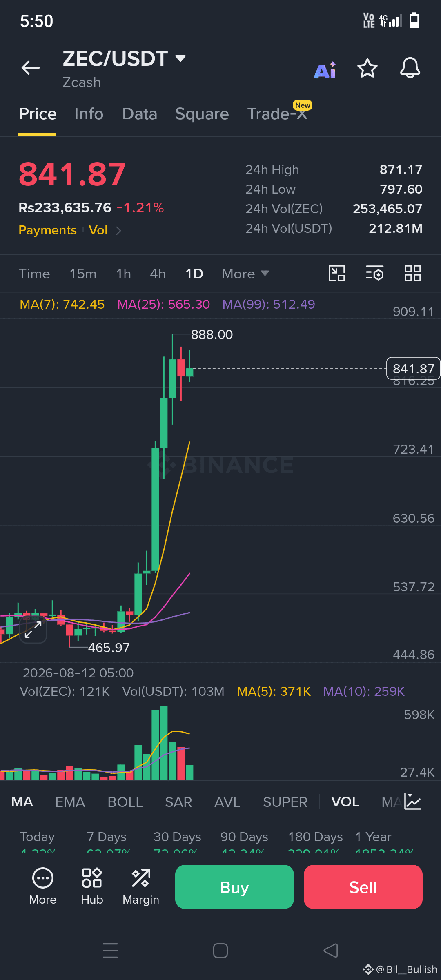This screenshot has height=980, width=441.
Task: Tap the back arrow icon
Action: [x=31, y=68]
